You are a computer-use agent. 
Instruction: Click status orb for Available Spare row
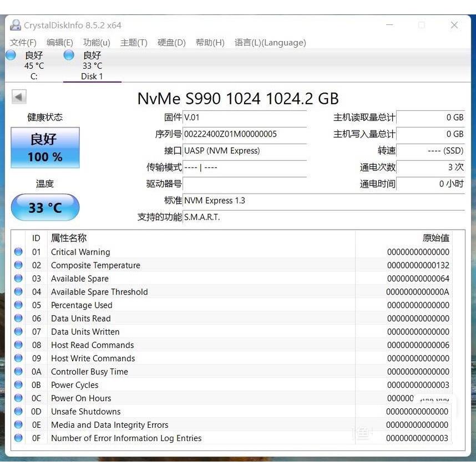18,278
